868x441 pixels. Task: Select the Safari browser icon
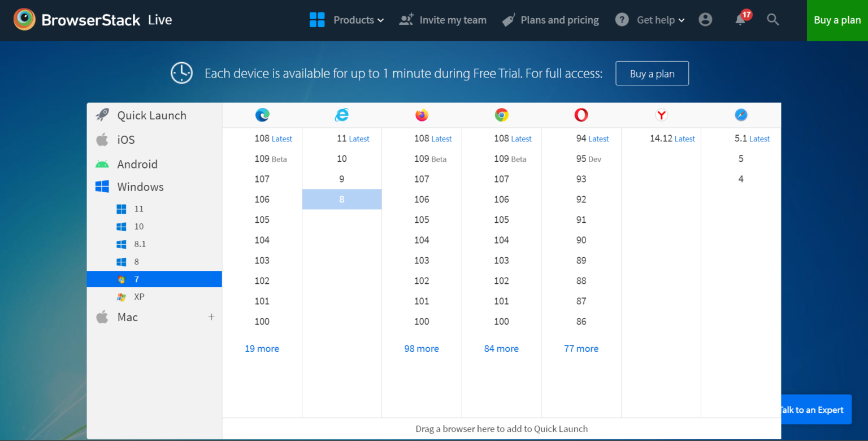point(741,114)
